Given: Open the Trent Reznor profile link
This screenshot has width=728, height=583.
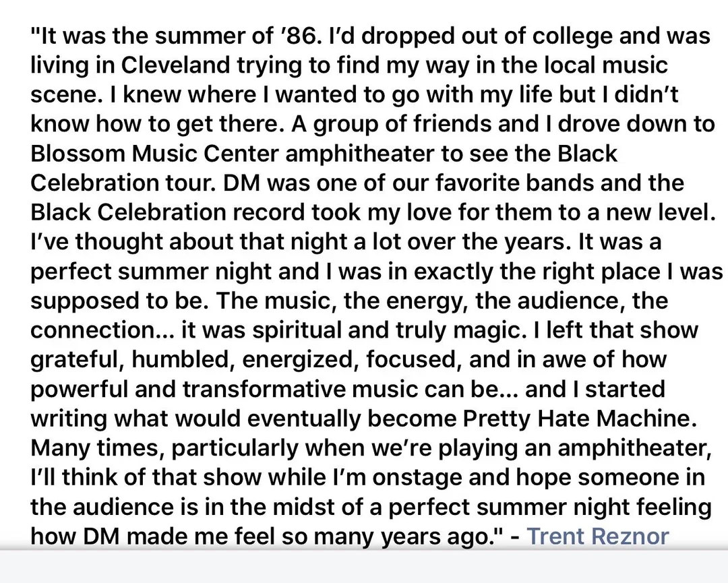Looking at the screenshot, I should coord(597,536).
